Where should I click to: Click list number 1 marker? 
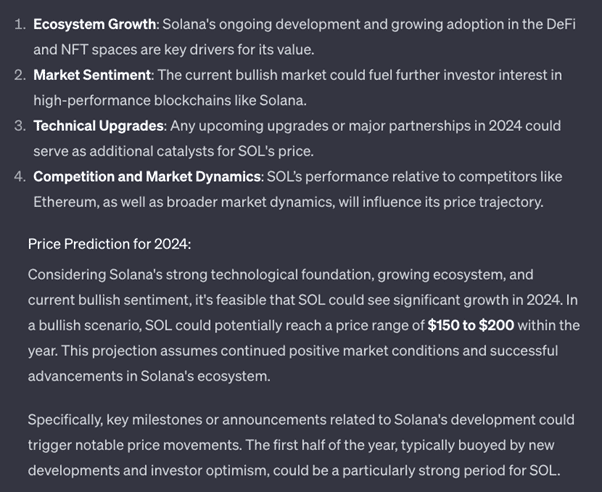point(19,23)
